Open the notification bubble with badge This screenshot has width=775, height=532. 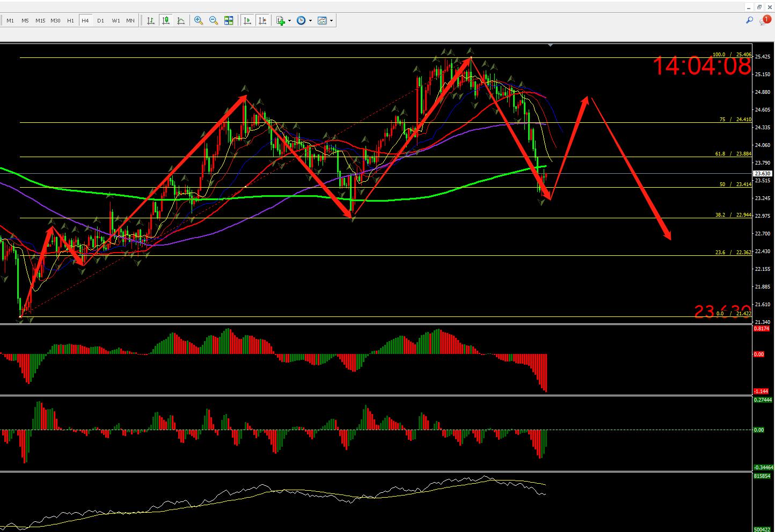pos(764,20)
